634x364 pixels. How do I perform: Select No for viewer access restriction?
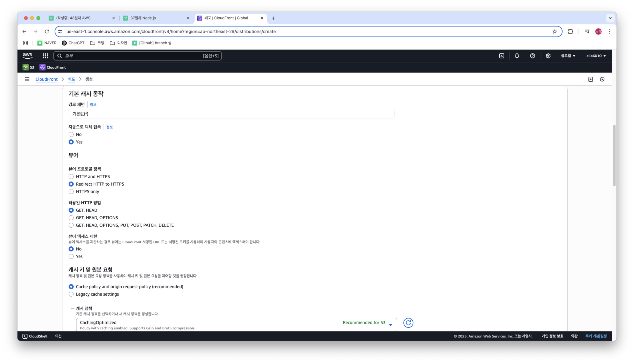(71, 249)
